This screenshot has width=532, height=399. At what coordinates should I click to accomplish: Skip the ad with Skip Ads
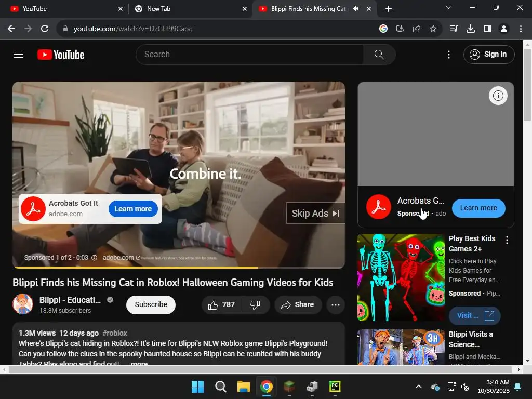pos(315,213)
